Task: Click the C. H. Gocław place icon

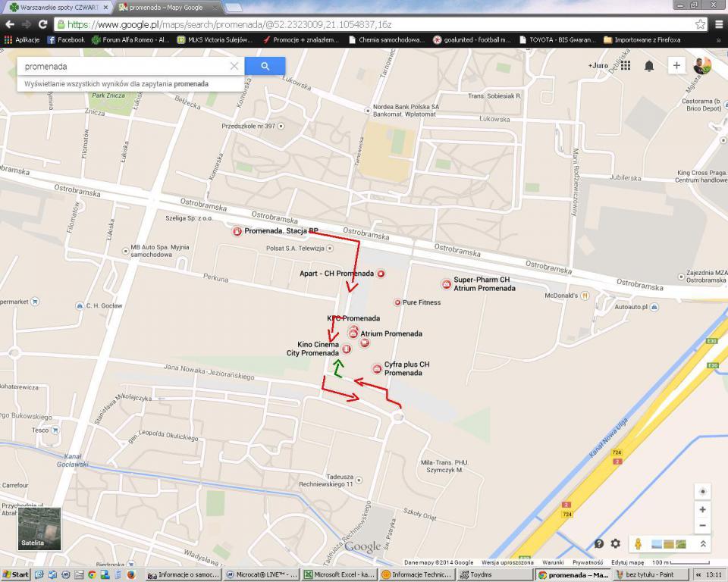Action: coord(80,306)
